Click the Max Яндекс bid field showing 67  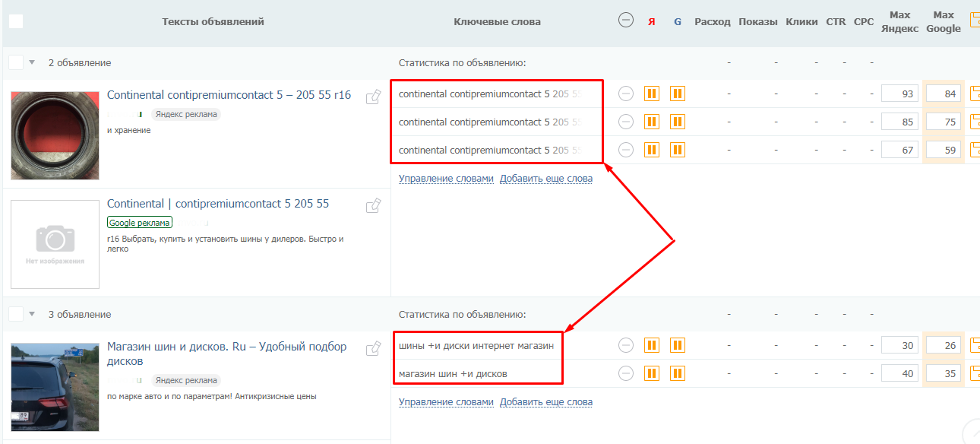[899, 150]
